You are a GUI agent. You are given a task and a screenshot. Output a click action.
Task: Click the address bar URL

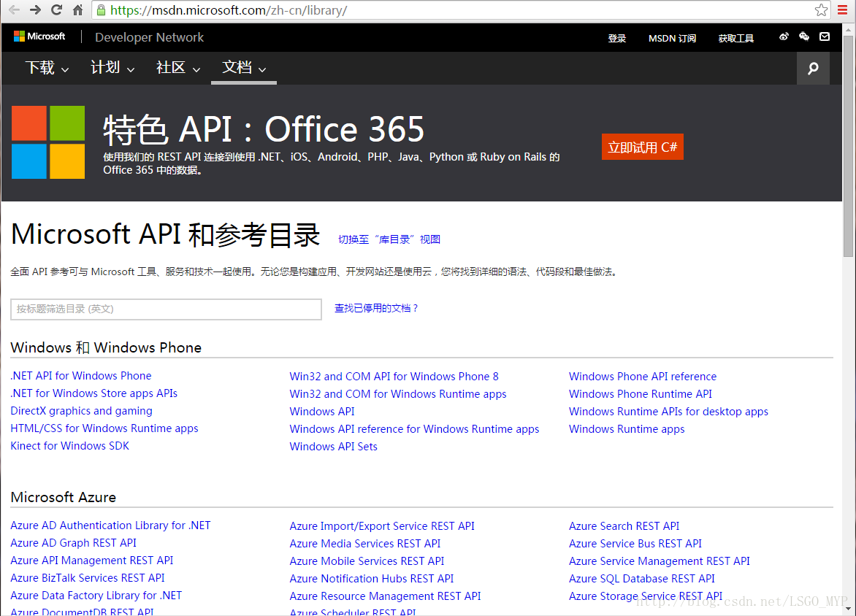[228, 10]
